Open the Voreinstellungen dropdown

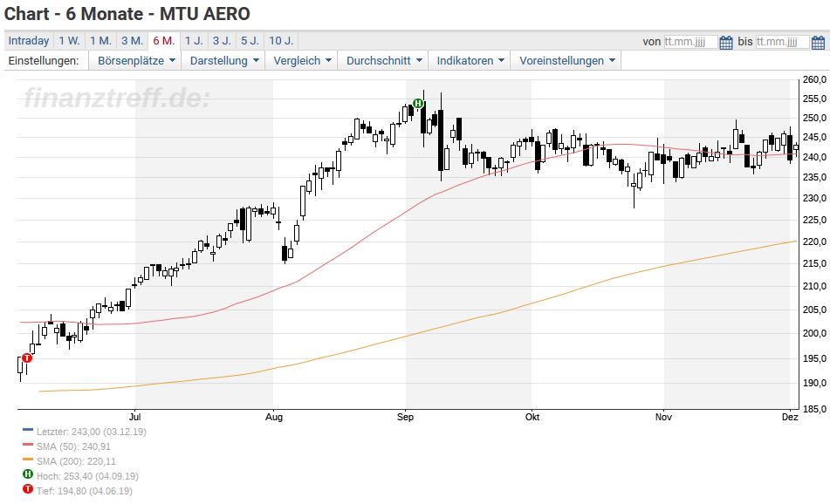click(566, 61)
